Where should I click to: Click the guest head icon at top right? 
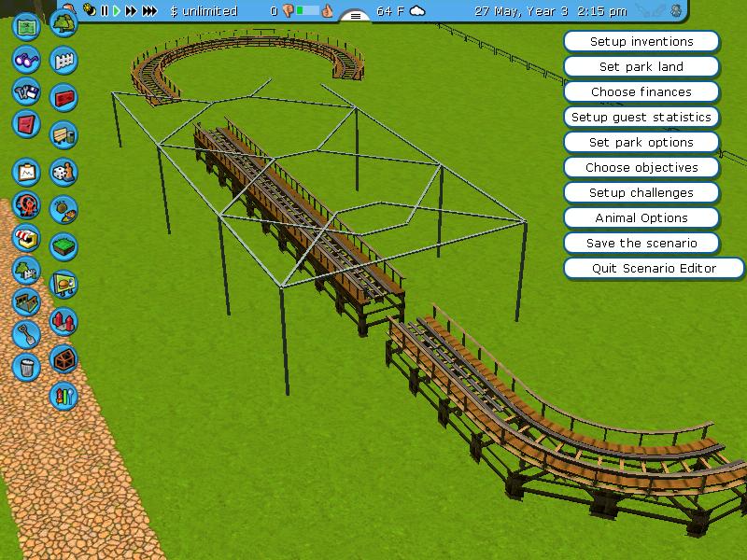coord(676,10)
